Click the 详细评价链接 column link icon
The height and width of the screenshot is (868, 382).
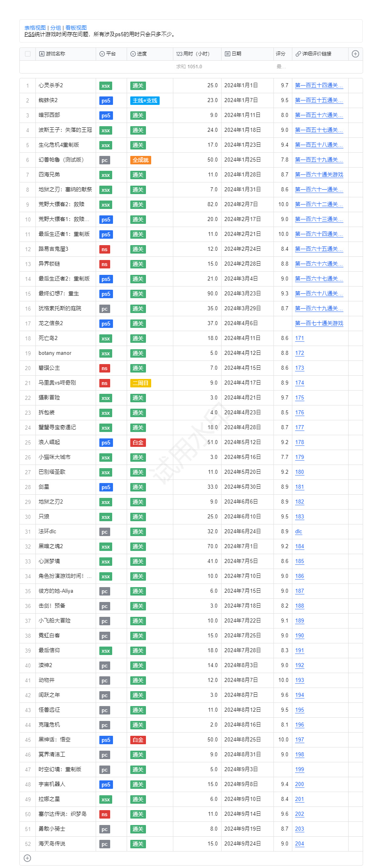coord(298,54)
